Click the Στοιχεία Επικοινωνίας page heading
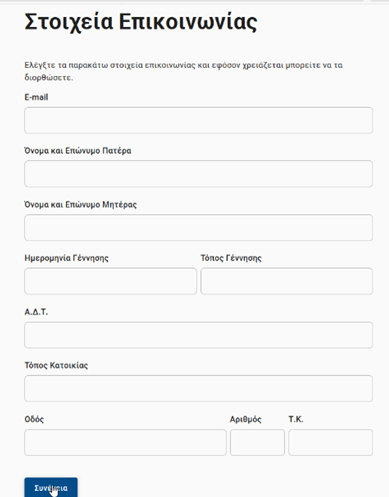Image resolution: width=389 pixels, height=497 pixels. tap(141, 22)
